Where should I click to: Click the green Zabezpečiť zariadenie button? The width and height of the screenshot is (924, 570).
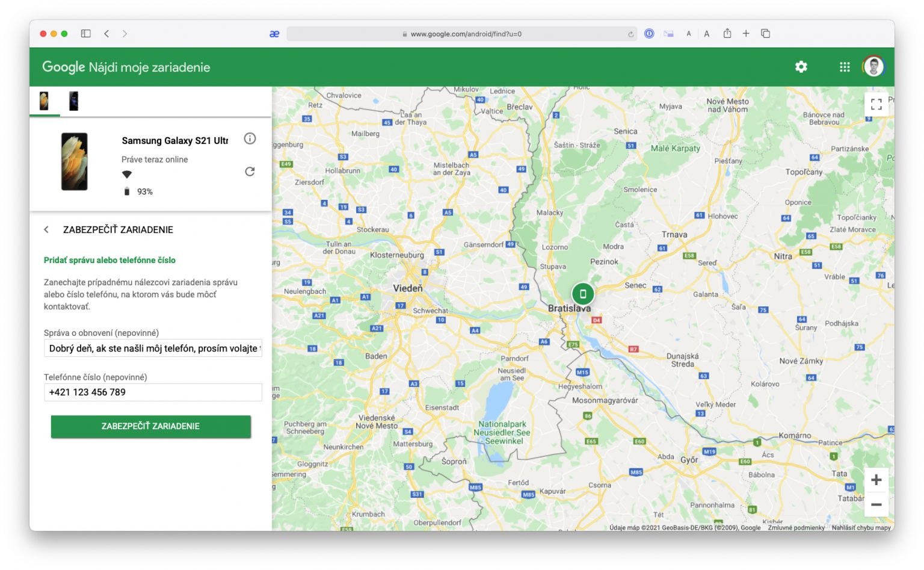click(x=150, y=426)
